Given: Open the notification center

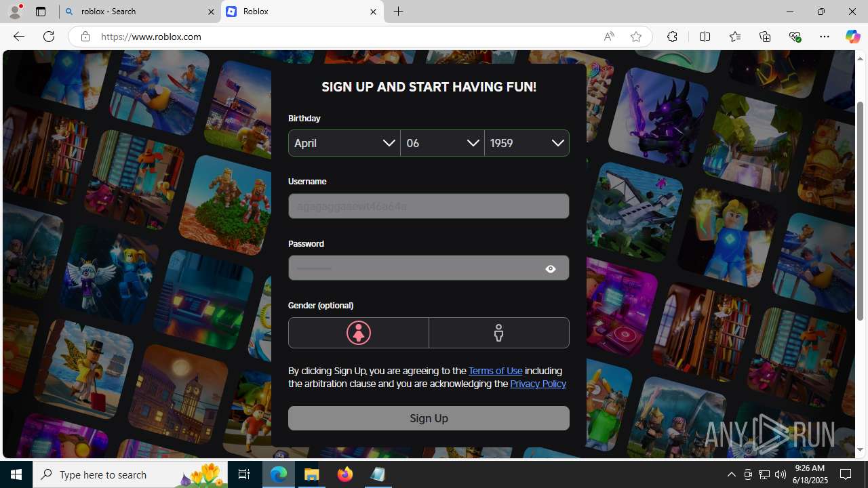Looking at the screenshot, I should [x=846, y=474].
